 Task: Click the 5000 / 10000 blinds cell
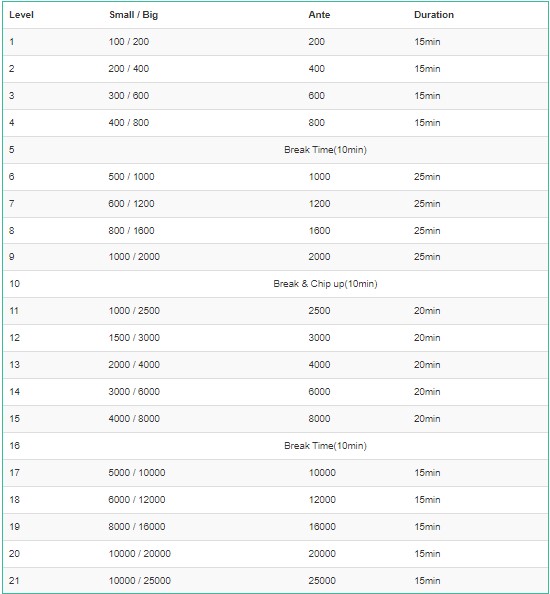click(x=137, y=472)
